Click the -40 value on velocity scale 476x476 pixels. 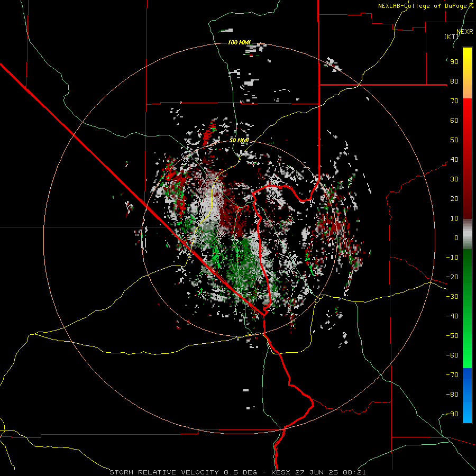[x=452, y=316]
